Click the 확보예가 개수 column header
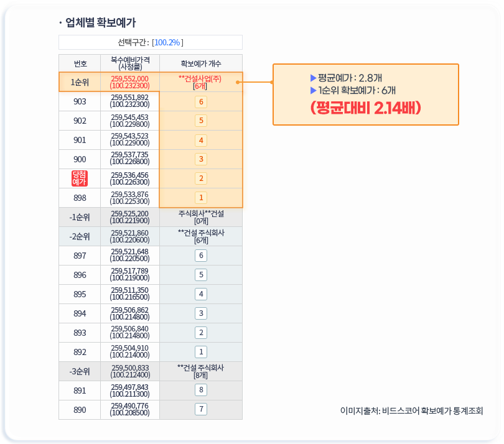The width and height of the screenshot is (504, 444). 201,63
